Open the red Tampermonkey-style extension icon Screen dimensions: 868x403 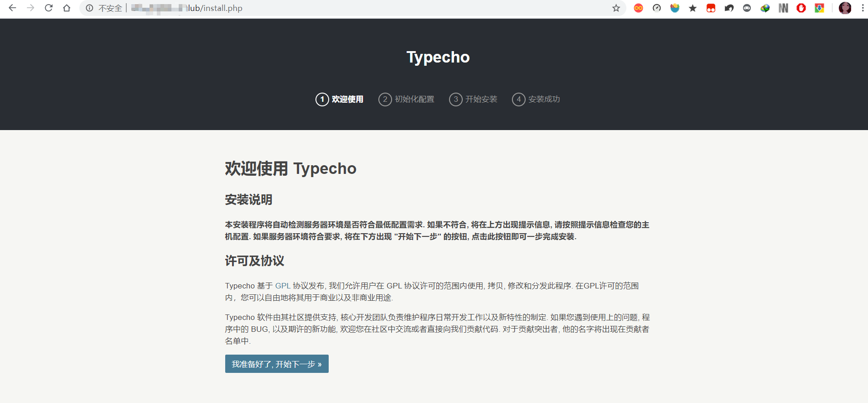(x=711, y=8)
